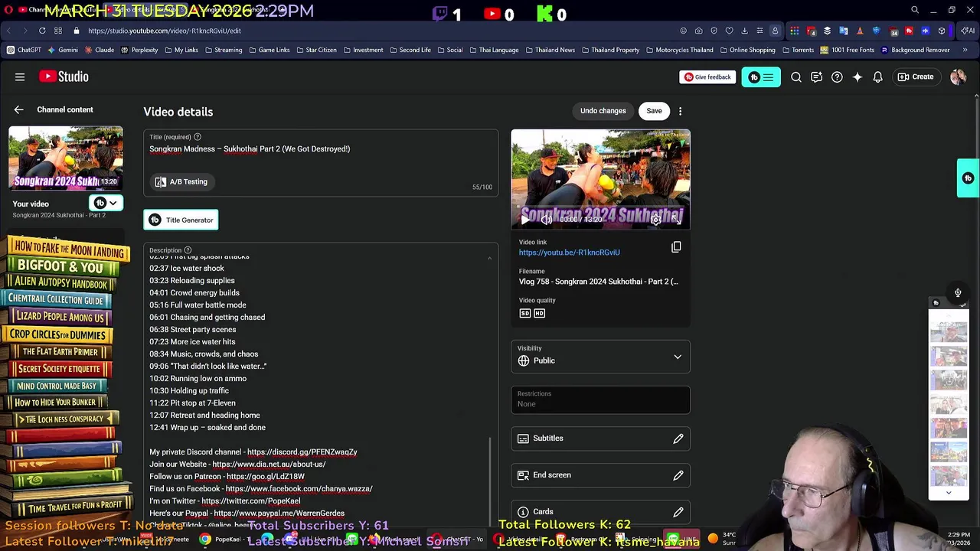The width and height of the screenshot is (980, 551).
Task: Expand the right thumbnail strip down arrow
Action: point(949,493)
